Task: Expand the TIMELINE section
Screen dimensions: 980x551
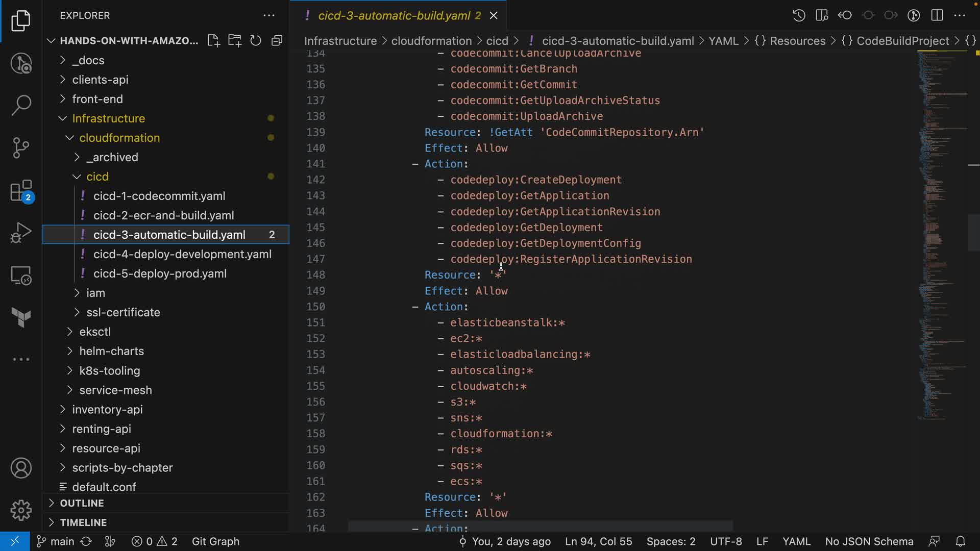Action: click(x=83, y=522)
